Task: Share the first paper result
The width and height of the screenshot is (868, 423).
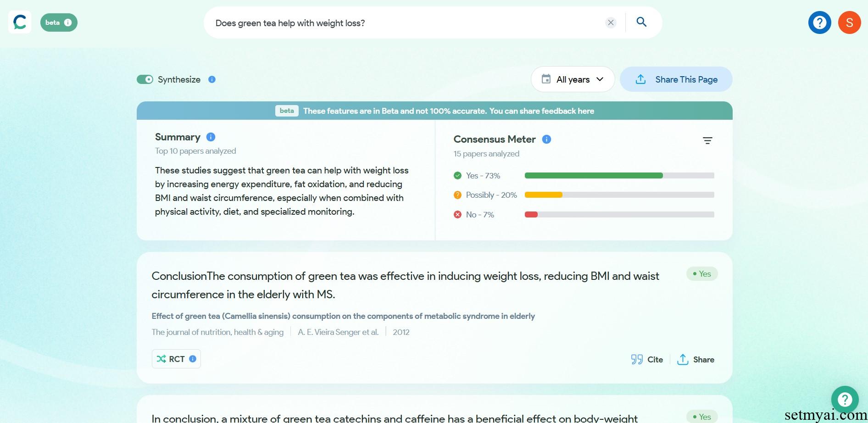Action: click(x=696, y=359)
